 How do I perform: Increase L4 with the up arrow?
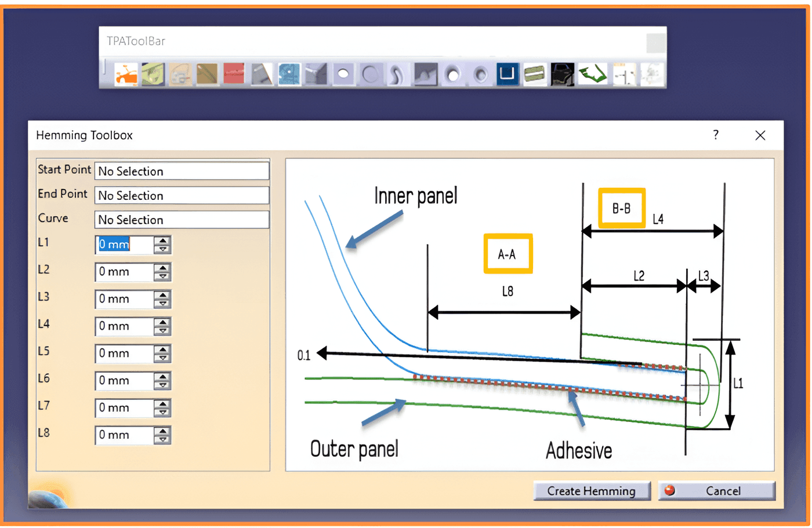point(163,322)
